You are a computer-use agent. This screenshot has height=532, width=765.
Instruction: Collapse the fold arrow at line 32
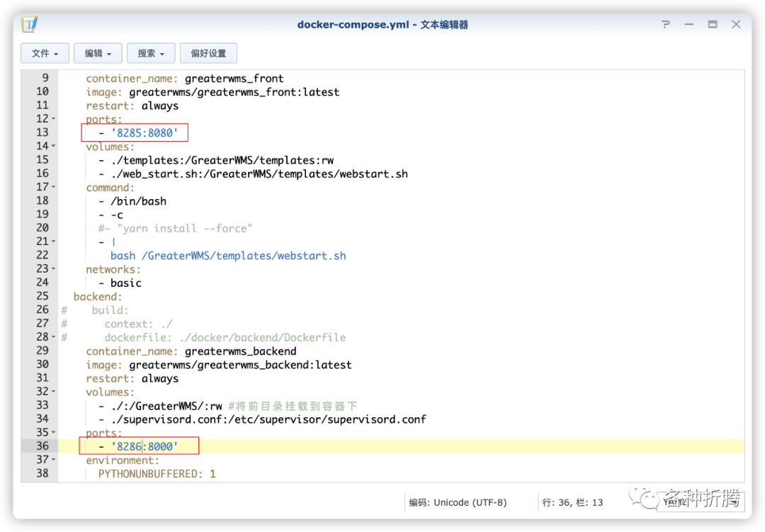pyautogui.click(x=54, y=392)
